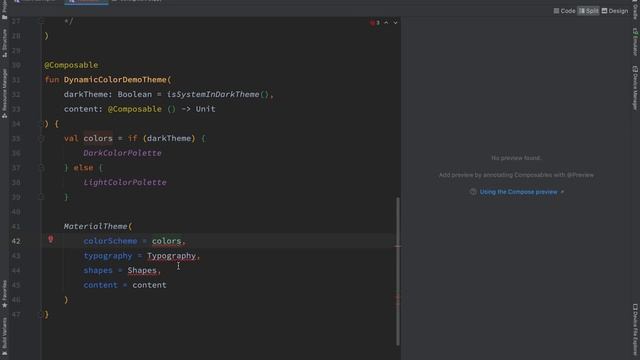Click the colorScheme named argument
This screenshot has width=640, height=360.
pyautogui.click(x=110, y=241)
